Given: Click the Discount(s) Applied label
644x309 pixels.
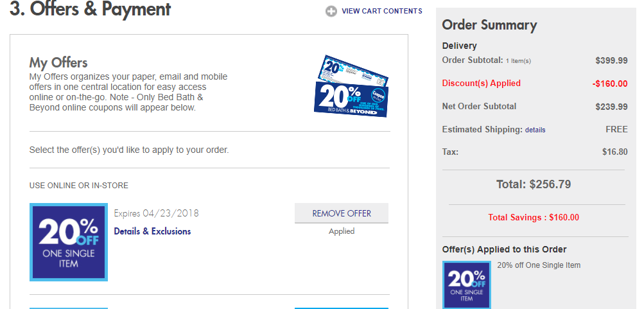Looking at the screenshot, I should pos(482,84).
